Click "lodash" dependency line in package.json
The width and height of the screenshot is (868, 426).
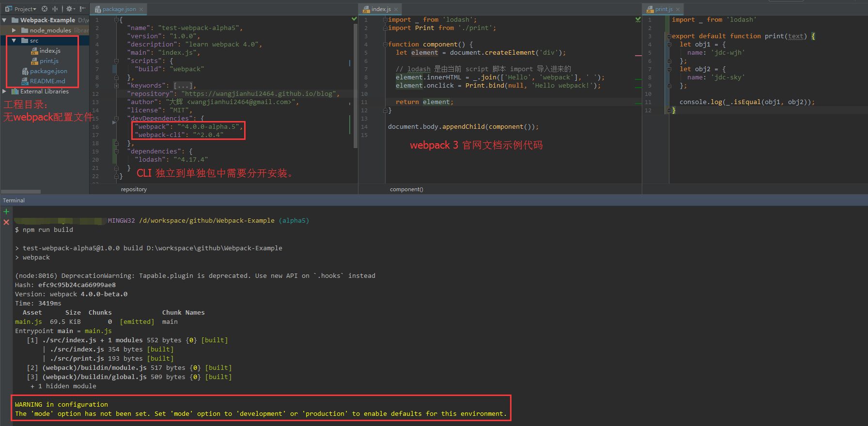(171, 160)
